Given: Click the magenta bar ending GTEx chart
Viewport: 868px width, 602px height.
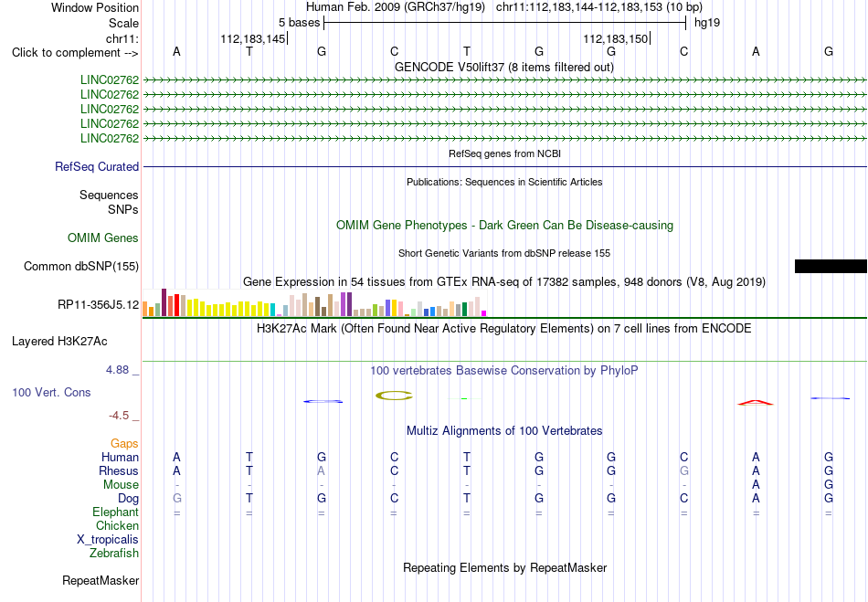Looking at the screenshot, I should [484, 313].
